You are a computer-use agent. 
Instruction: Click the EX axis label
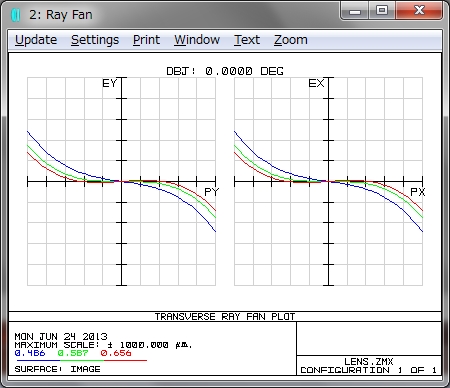tap(316, 83)
